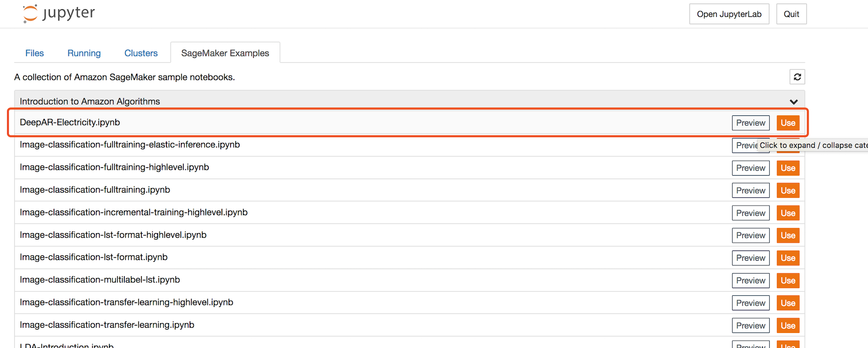Click the Open JupyterLab button
Screen dimensions: 868x348
pos(729,14)
